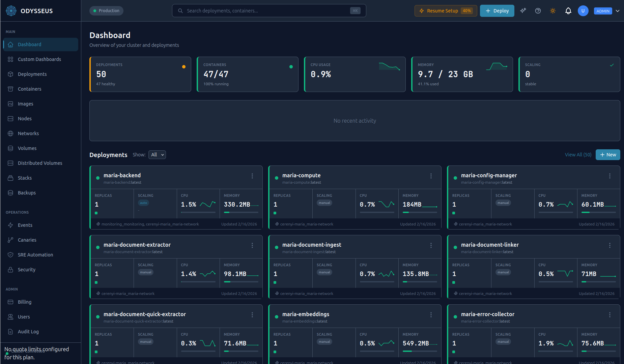Open Custom Dashboards from the sidebar
Image resolution: width=624 pixels, height=364 pixels.
39,59
